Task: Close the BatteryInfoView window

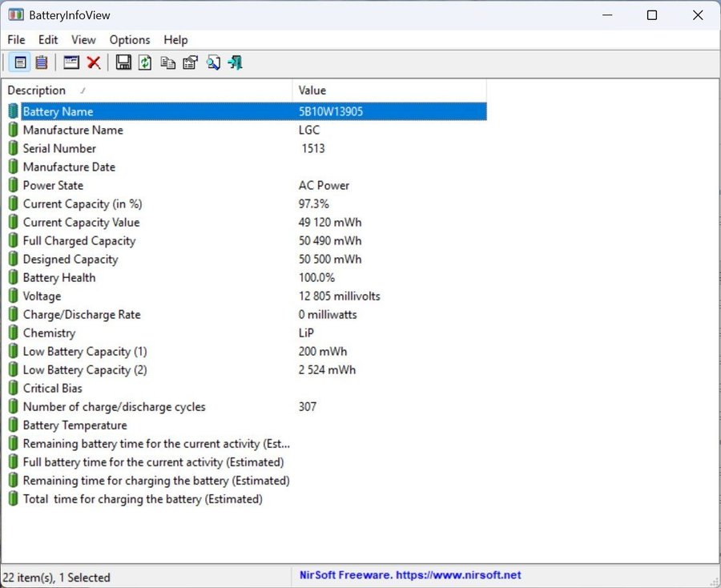Action: click(x=698, y=14)
